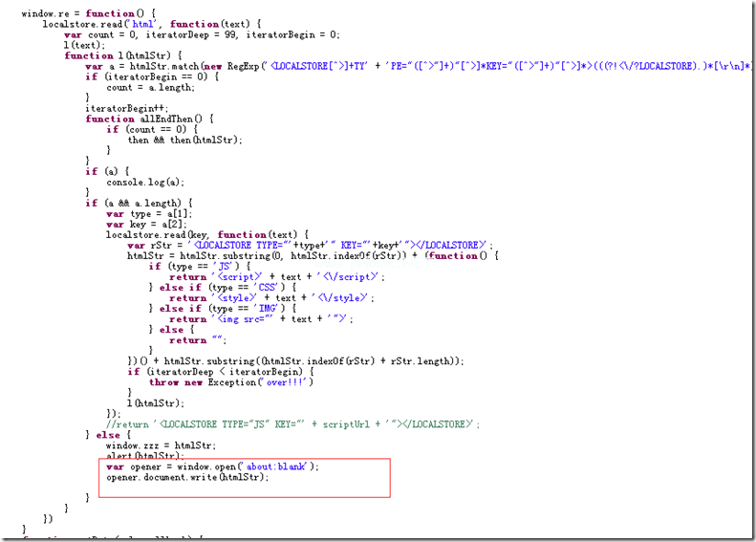Click the img src return statement

(x=263, y=318)
